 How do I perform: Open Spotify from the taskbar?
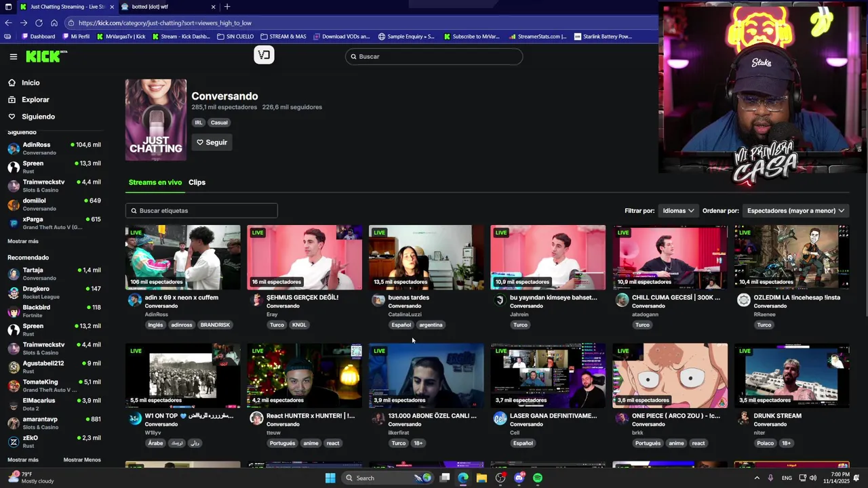pos(538,478)
